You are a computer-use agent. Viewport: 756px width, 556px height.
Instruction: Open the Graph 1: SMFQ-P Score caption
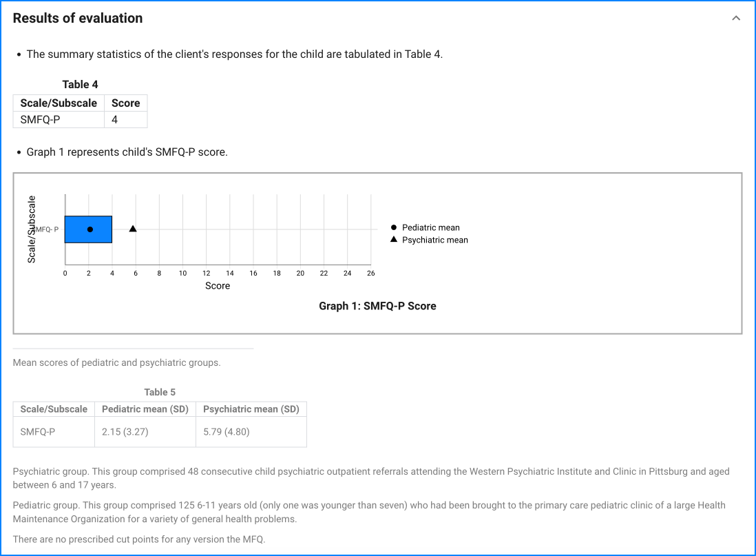pyautogui.click(x=377, y=306)
